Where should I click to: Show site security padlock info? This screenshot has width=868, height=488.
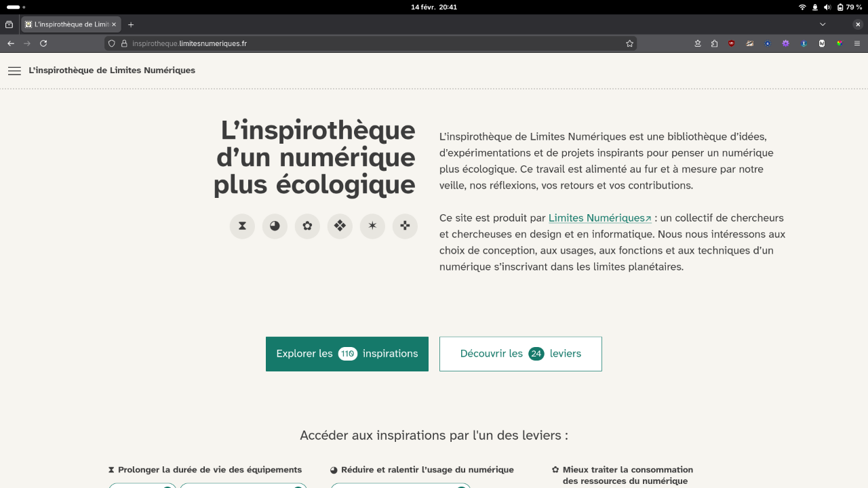click(x=124, y=43)
